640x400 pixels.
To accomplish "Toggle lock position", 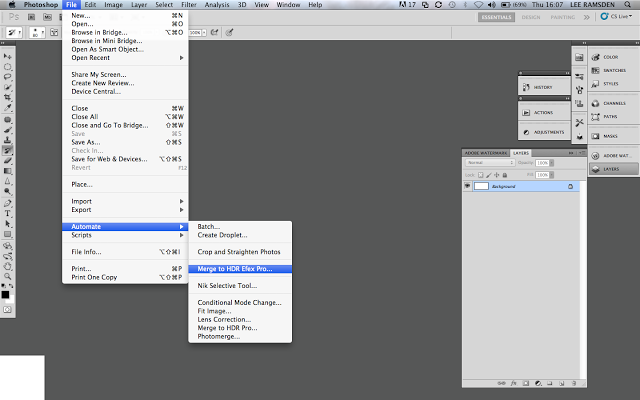I will [497, 175].
